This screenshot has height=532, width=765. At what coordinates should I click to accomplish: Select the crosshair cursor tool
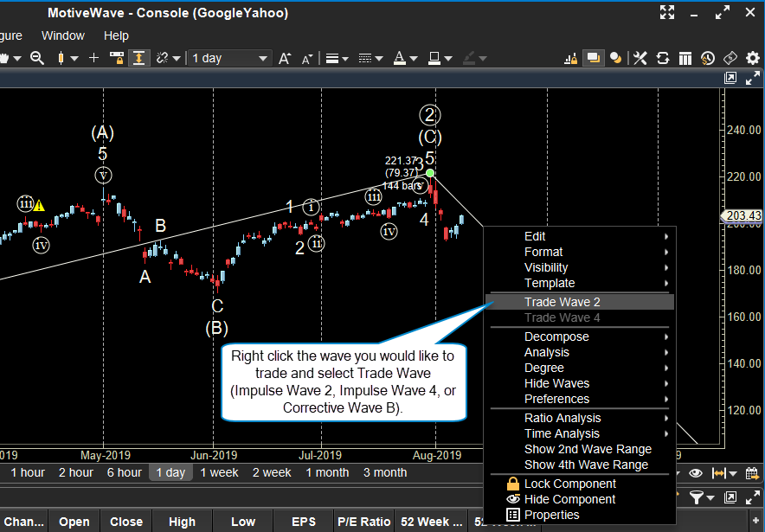tap(93, 58)
